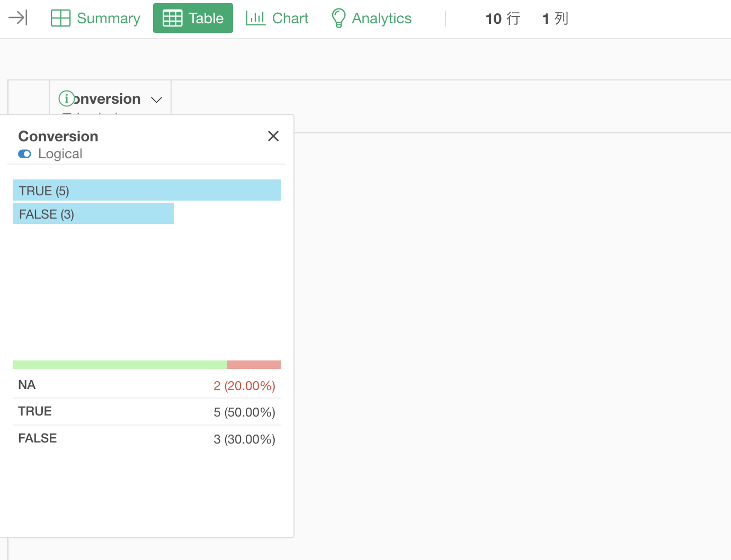The image size is (731, 560).
Task: Click the collapse sidebar arrow icon
Action: (x=18, y=18)
